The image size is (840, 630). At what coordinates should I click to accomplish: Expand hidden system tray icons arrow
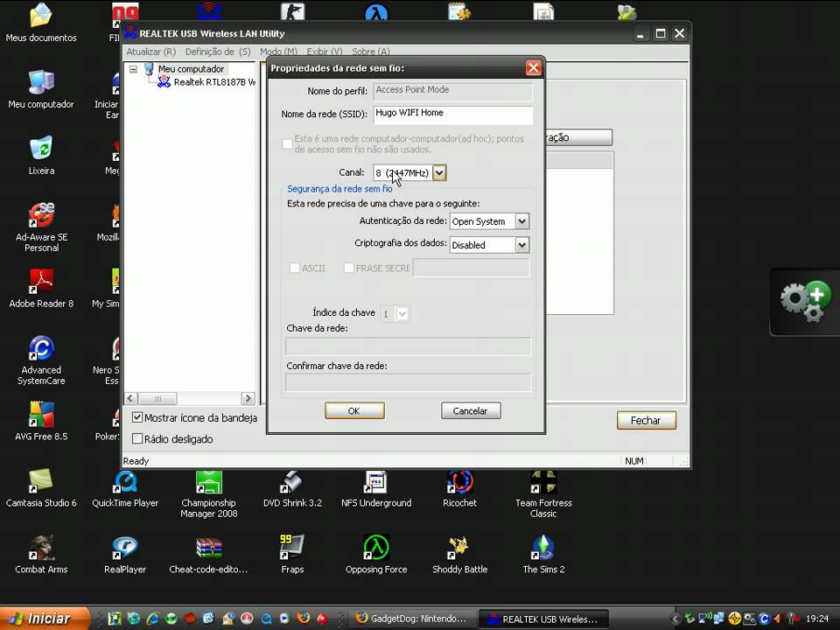[x=675, y=619]
